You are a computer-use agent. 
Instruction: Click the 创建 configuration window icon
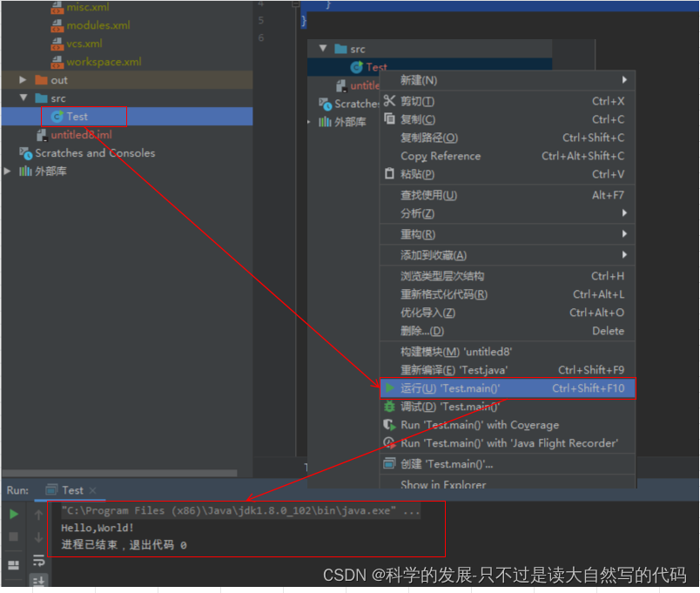coord(389,463)
